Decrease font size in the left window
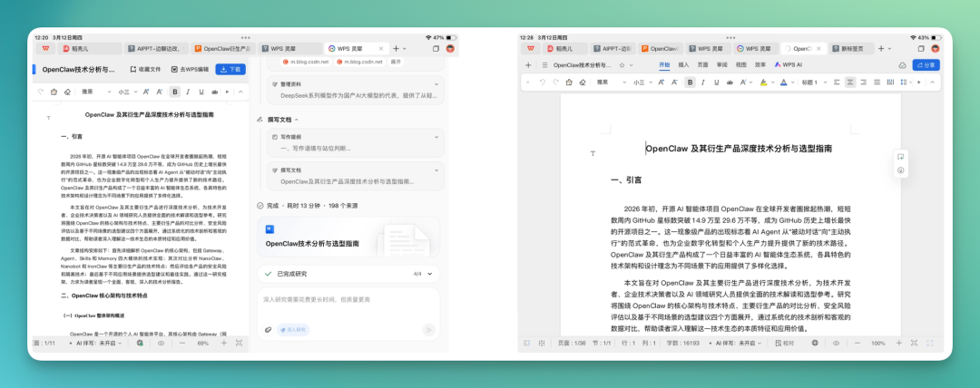This screenshot has height=388, width=980. 159,92
